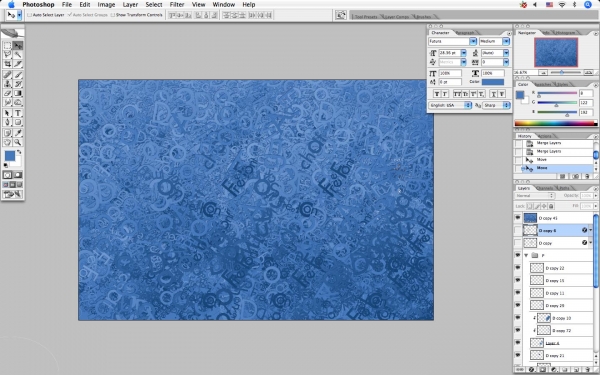Open the font style Medium dropdown
Screen dimensions: 600x375
point(506,41)
